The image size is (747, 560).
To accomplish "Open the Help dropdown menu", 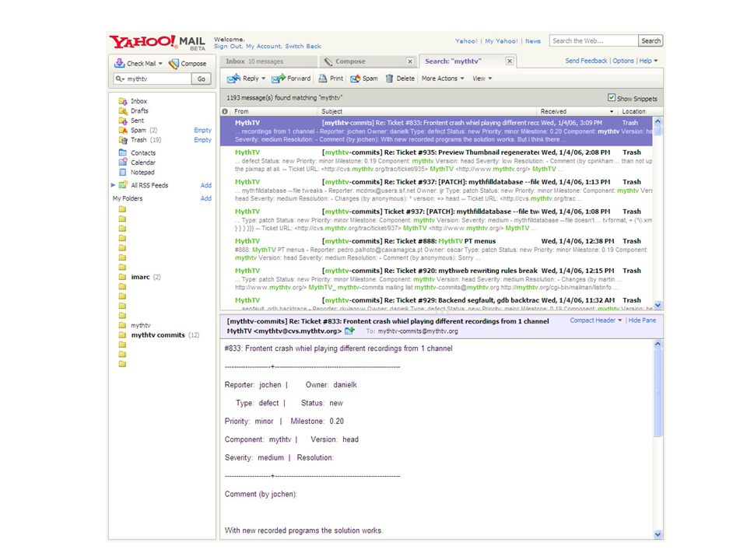I will tap(648, 61).
